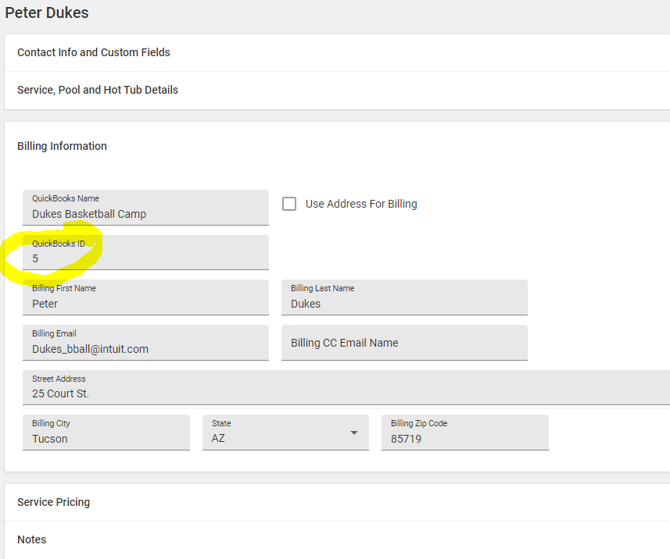Edit the QuickBooks Name field

pyautogui.click(x=146, y=208)
